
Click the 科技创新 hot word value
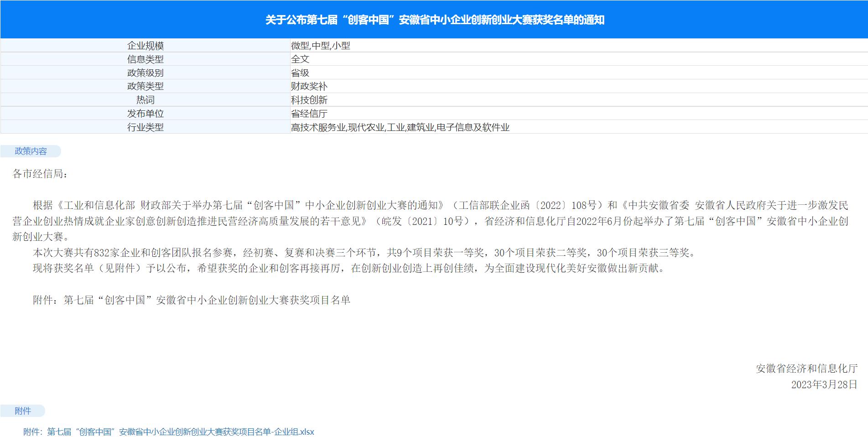point(309,100)
